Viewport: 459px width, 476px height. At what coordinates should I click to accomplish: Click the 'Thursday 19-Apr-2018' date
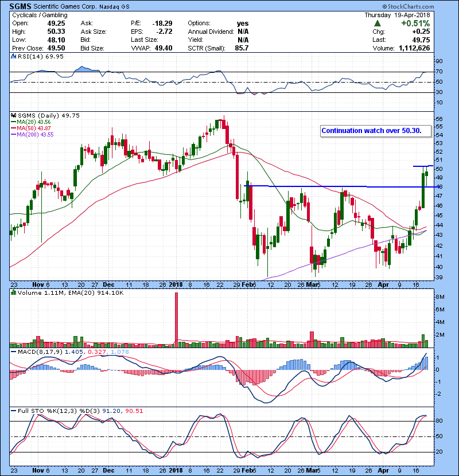click(x=397, y=15)
